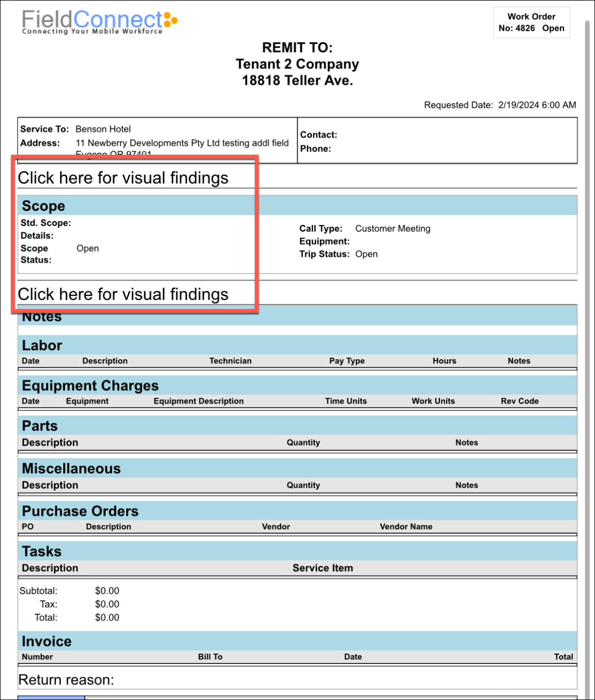The width and height of the screenshot is (595, 700).
Task: Click the Rev Code column header
Action: 520,401
